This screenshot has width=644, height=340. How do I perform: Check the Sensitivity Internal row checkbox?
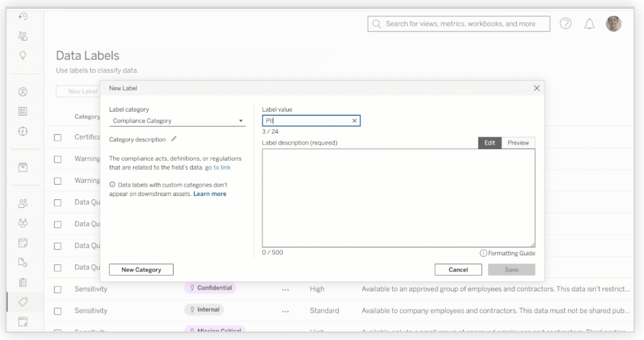(x=59, y=309)
